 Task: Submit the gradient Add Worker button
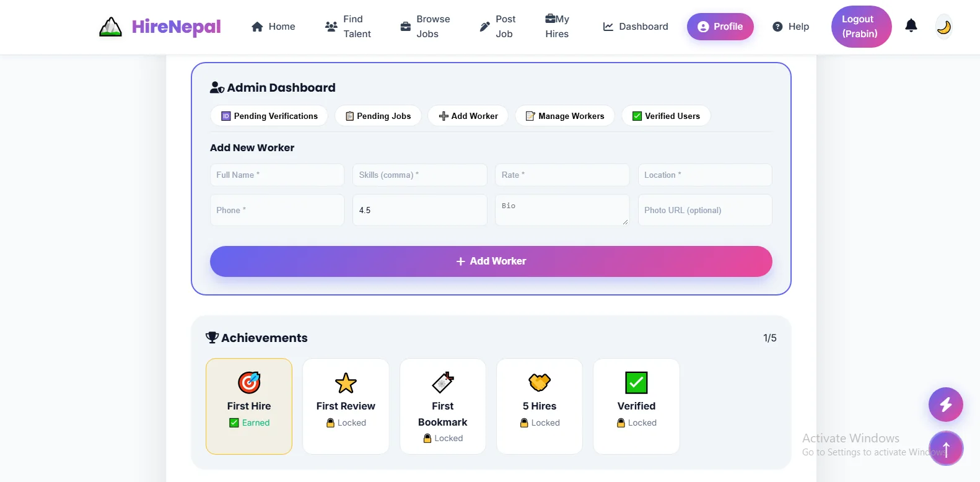pyautogui.click(x=491, y=261)
